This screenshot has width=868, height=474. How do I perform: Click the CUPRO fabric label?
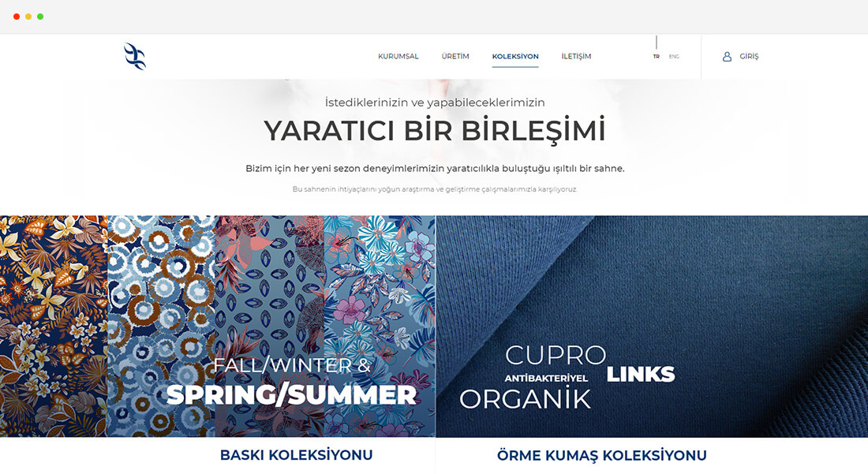(556, 355)
